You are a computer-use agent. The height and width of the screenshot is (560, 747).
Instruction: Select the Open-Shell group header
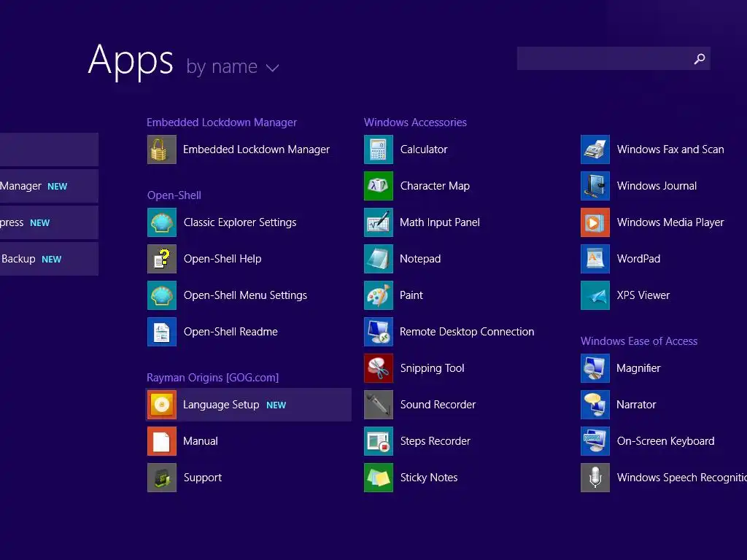coord(174,195)
